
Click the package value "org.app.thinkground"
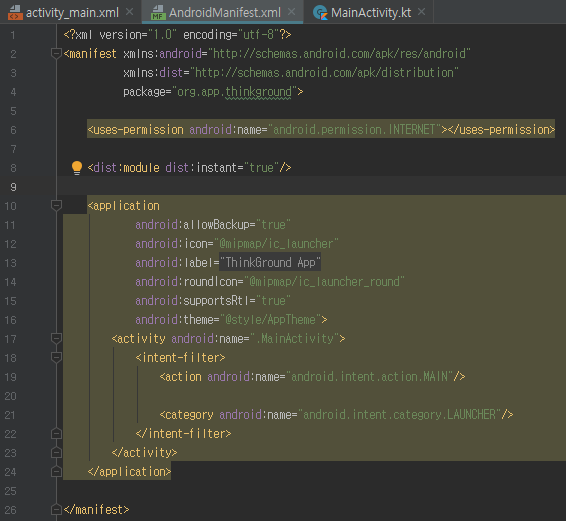pos(234,92)
